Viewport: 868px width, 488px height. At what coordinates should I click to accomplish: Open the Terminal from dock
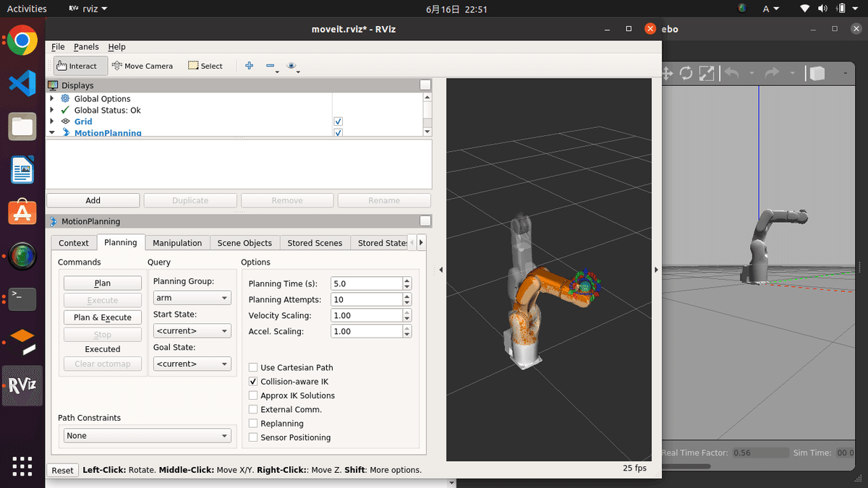pyautogui.click(x=22, y=298)
